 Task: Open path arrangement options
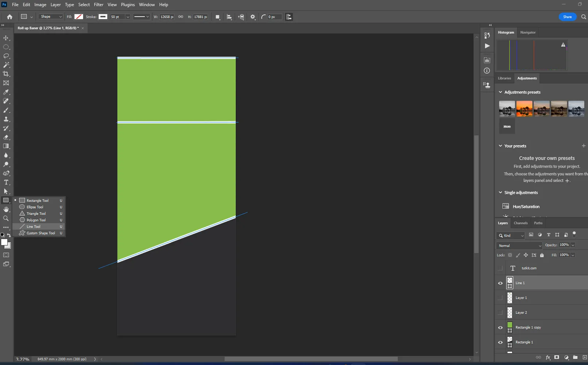[241, 17]
